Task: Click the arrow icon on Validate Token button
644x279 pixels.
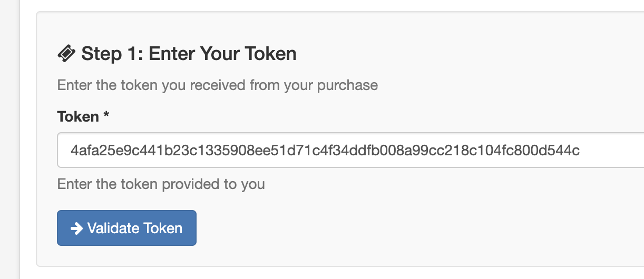Action: (x=76, y=228)
